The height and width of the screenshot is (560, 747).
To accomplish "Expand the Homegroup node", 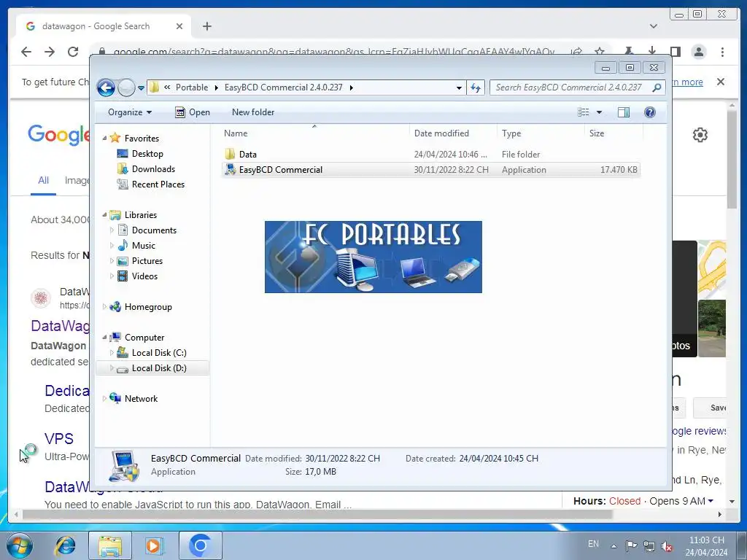I will point(104,307).
